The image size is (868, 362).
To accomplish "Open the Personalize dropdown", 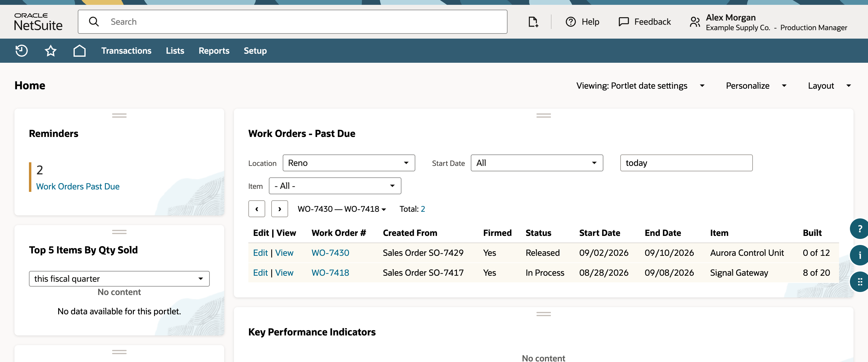I will click(x=756, y=86).
